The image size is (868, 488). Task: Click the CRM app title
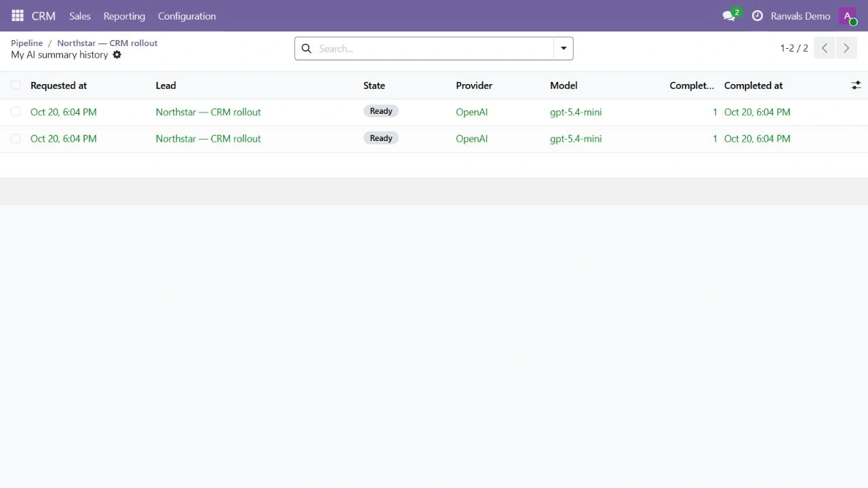coord(43,16)
